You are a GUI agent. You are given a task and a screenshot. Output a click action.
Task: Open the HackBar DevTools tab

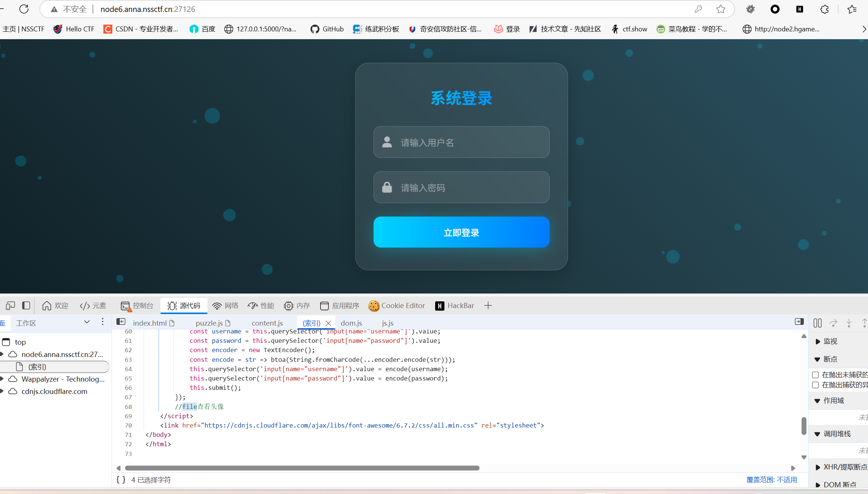[455, 306]
